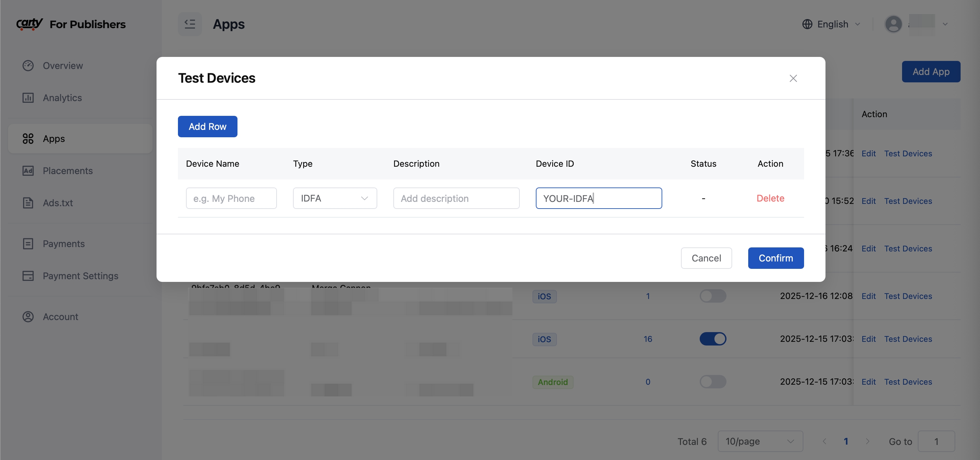The width and height of the screenshot is (980, 460).
Task: Click the Device Name input field
Action: click(231, 198)
